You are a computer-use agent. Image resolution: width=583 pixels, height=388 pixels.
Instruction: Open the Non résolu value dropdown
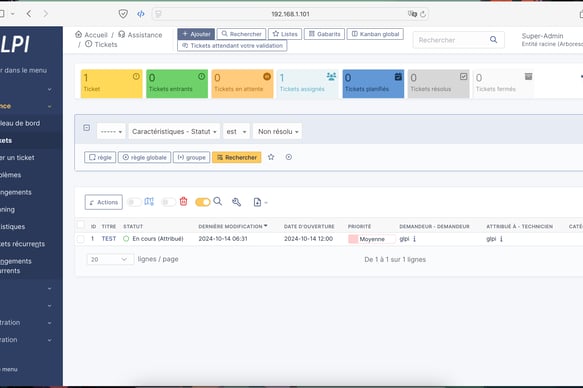pyautogui.click(x=277, y=132)
